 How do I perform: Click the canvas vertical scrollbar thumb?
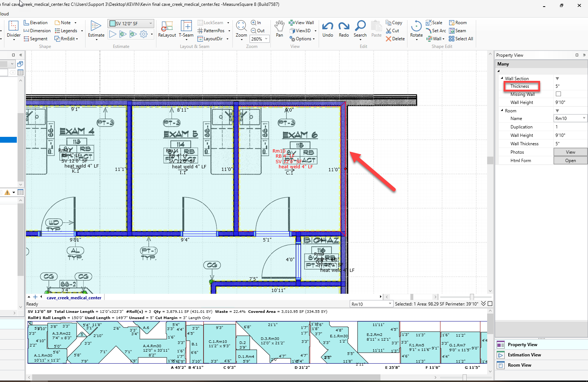point(490,160)
